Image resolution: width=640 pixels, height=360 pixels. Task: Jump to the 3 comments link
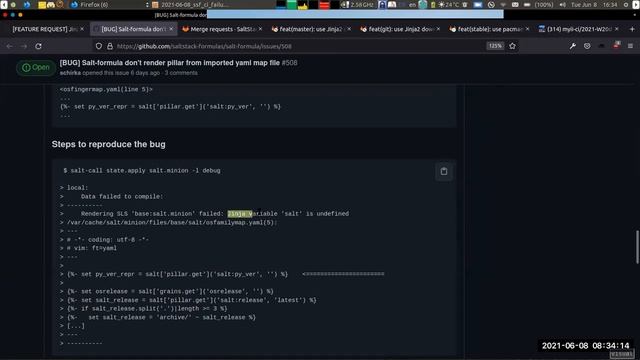[181, 73]
